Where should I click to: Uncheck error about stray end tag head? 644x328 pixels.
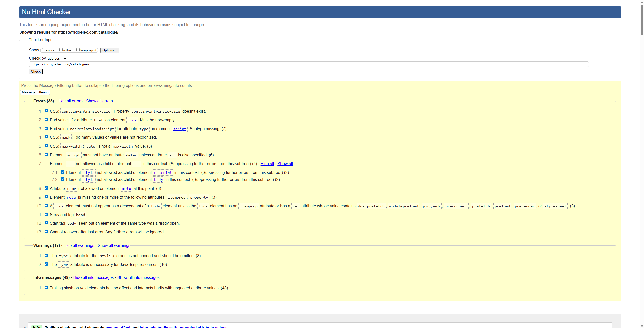[x=46, y=214]
